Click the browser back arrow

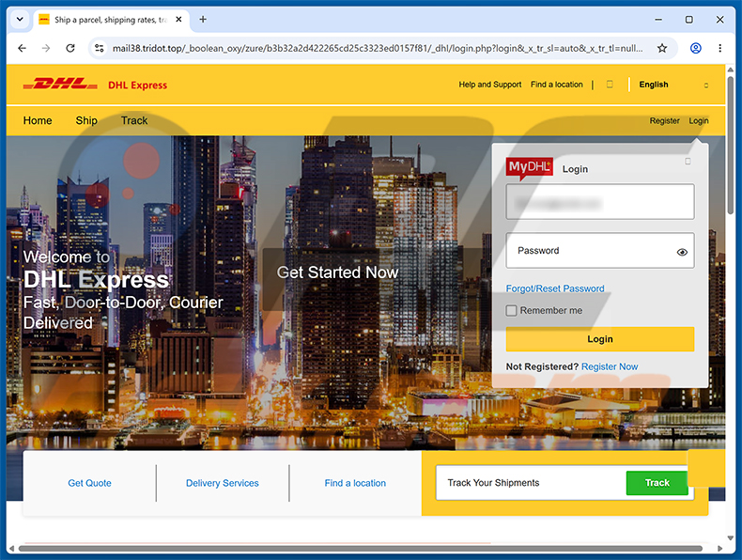click(x=22, y=48)
